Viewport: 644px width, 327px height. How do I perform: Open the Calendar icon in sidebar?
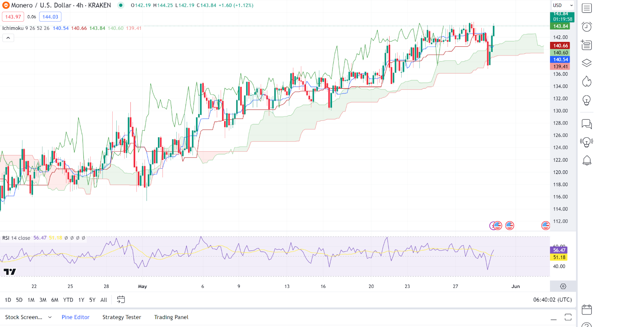pyautogui.click(x=587, y=309)
